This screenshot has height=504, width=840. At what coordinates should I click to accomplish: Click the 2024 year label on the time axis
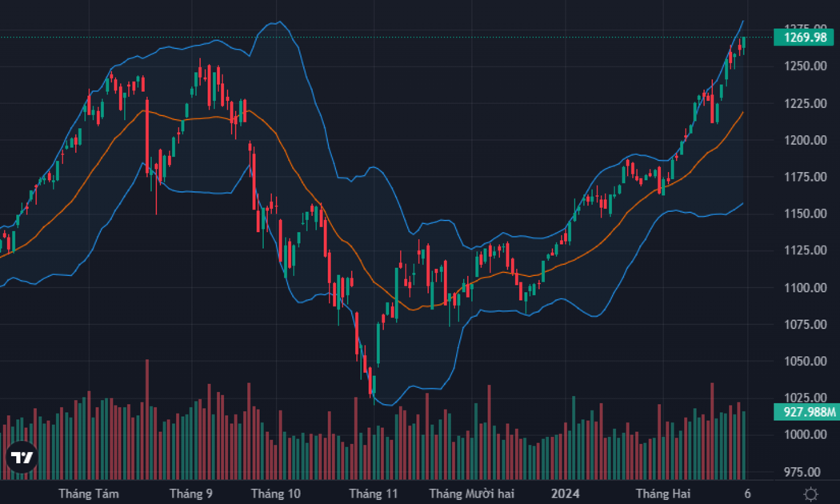[x=565, y=494]
